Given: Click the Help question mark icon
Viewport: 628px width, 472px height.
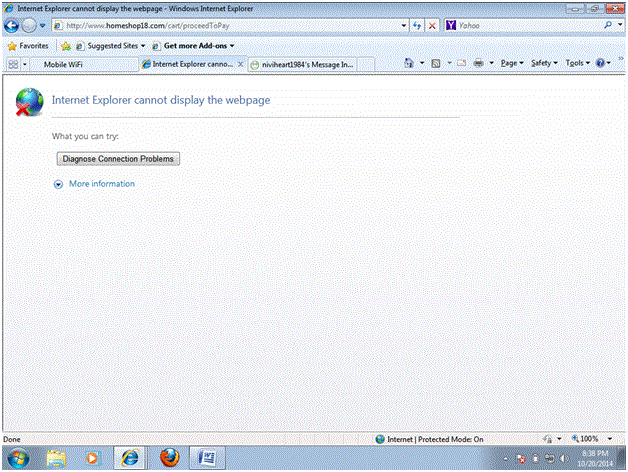Looking at the screenshot, I should [600, 63].
